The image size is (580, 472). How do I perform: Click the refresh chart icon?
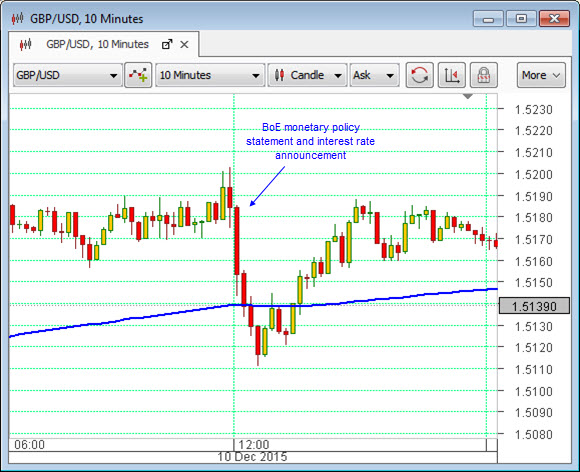[419, 75]
